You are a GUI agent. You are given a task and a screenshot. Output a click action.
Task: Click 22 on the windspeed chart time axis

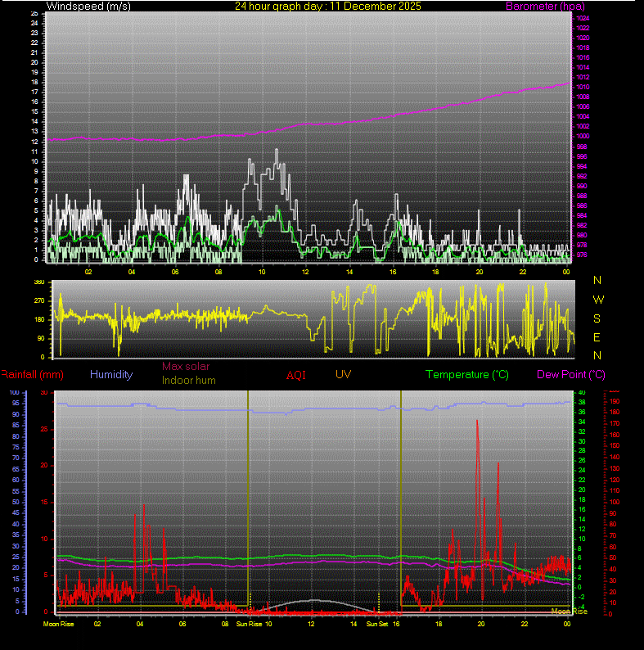[523, 272]
